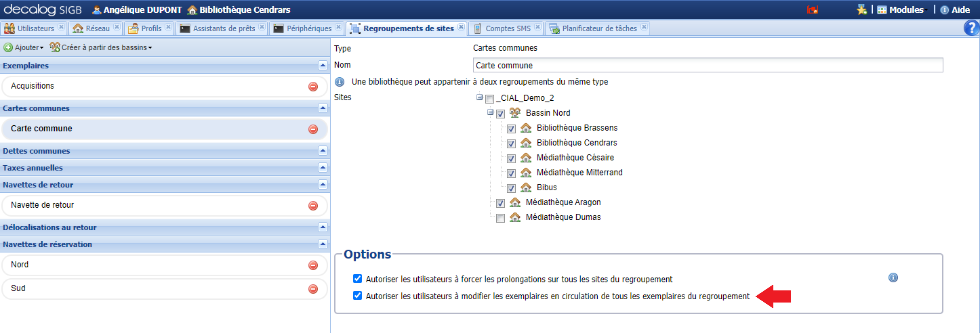Screen dimensions: 980x333
Task: Delete the Acquisitions grouping with red icon
Action: pyautogui.click(x=313, y=87)
